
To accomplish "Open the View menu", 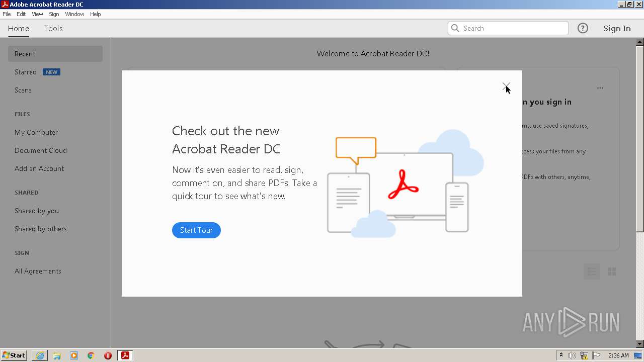I will pyautogui.click(x=38, y=14).
